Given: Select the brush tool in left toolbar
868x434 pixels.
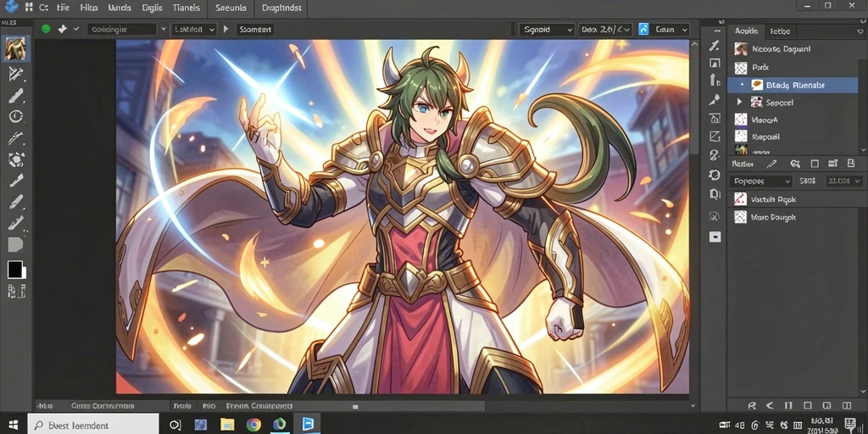Looking at the screenshot, I should [15, 95].
